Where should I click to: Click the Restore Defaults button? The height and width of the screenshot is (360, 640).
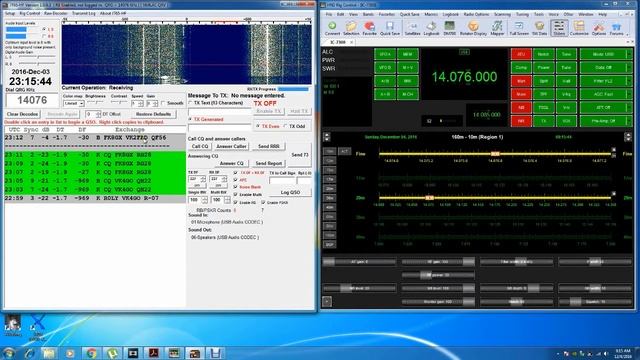[153, 114]
